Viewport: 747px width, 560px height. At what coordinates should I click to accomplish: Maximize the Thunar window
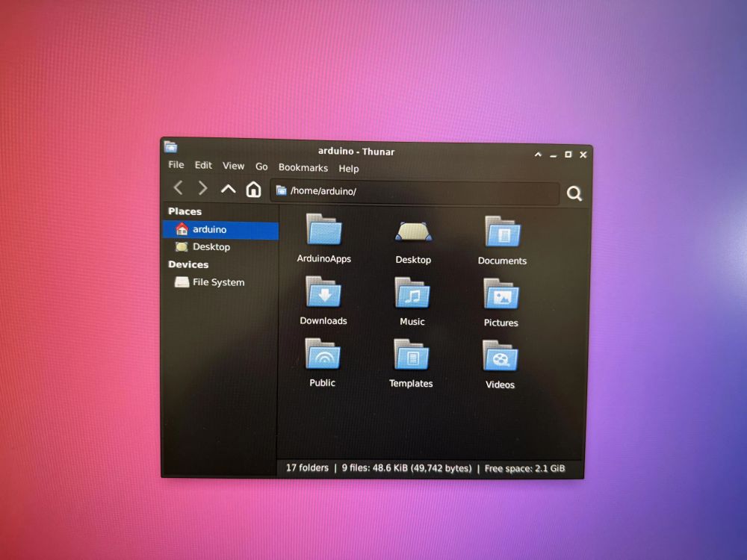[x=568, y=155]
